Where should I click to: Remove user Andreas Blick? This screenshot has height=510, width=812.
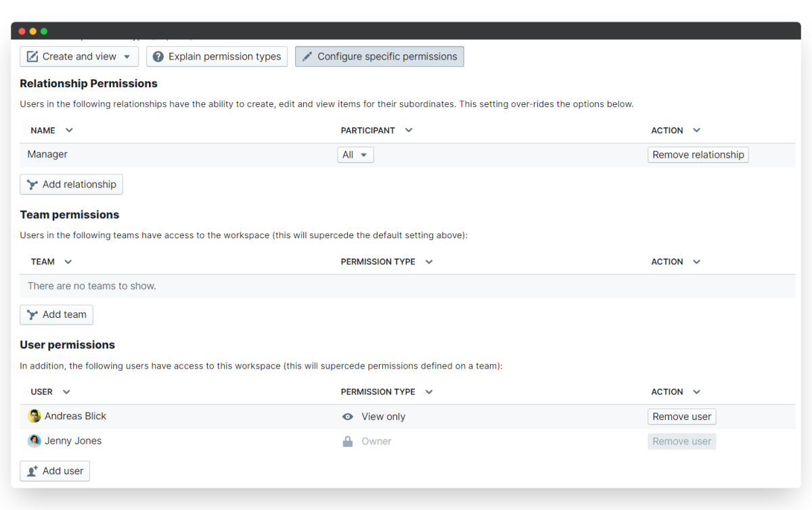(682, 417)
